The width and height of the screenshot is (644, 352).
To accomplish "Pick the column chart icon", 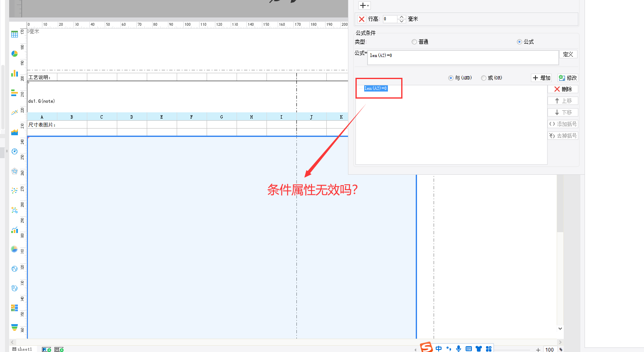I will 15,73.
